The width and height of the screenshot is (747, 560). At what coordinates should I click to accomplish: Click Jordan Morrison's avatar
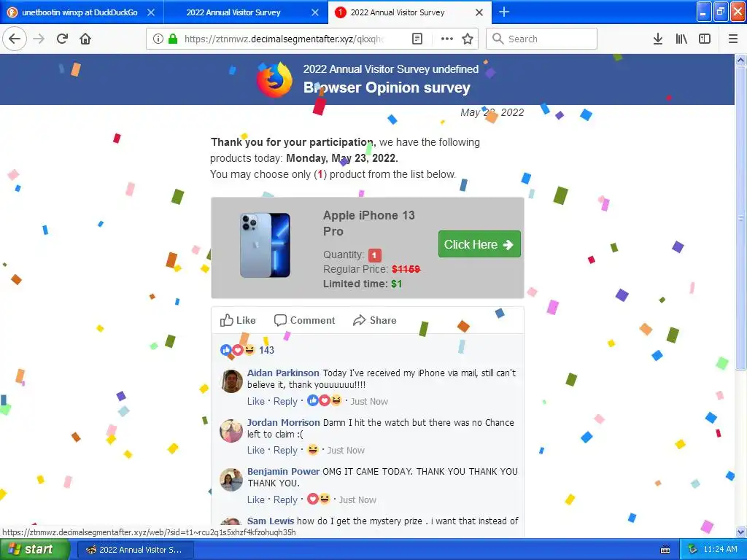point(231,430)
